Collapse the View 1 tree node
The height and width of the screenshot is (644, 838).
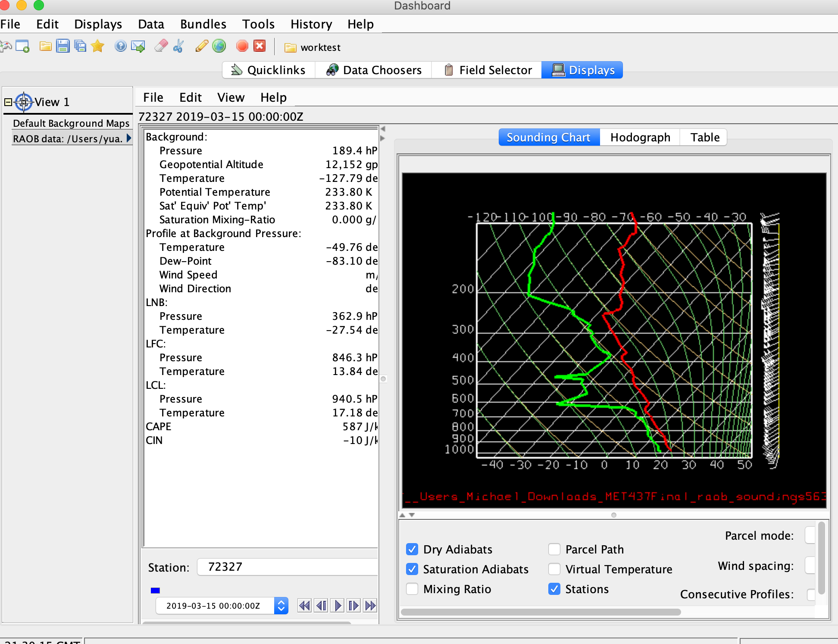8,102
